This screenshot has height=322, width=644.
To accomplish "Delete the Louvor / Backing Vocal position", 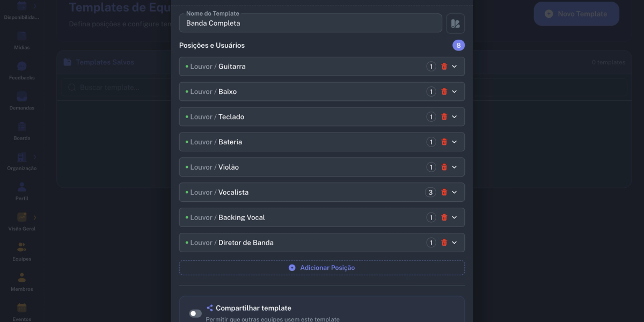I will 444,217.
